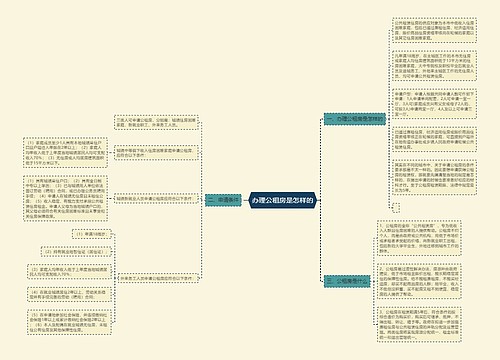500x360 pixels.
Task: Select the node （1）年满18周岁
Action: click(92, 234)
